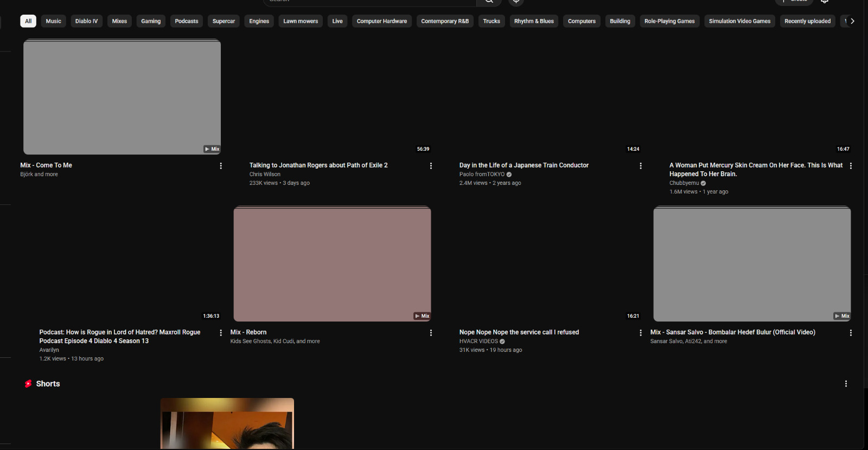Open A Woman Put Mercury Skin Cream video title

(756, 170)
